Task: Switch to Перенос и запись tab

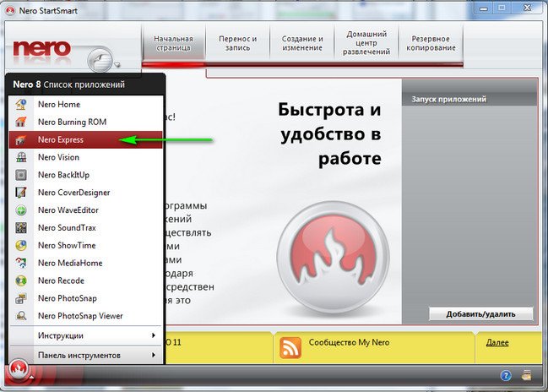Action: 237,43
